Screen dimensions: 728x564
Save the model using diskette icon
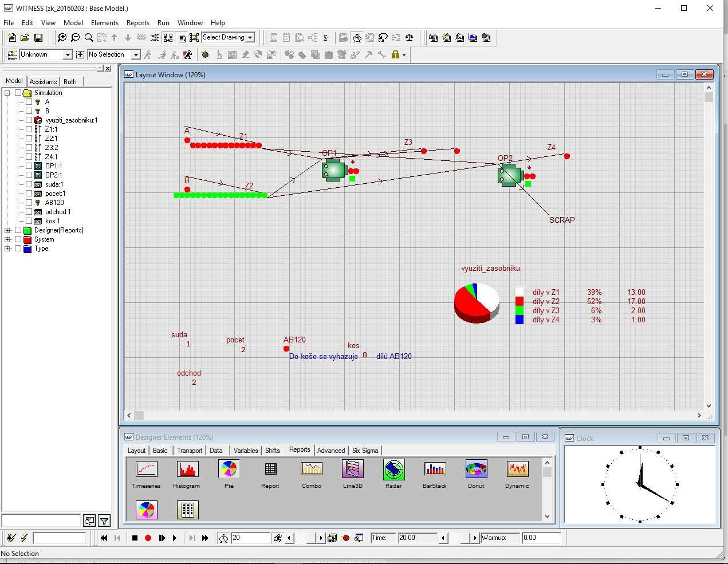click(x=38, y=38)
